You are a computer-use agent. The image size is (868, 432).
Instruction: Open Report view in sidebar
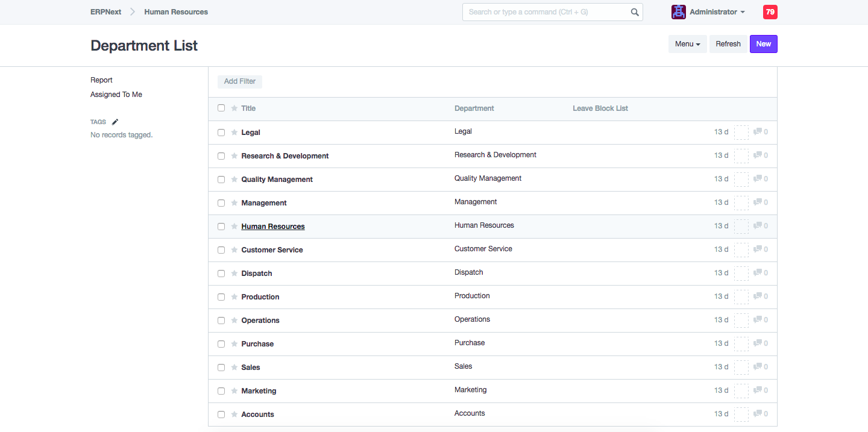(101, 80)
